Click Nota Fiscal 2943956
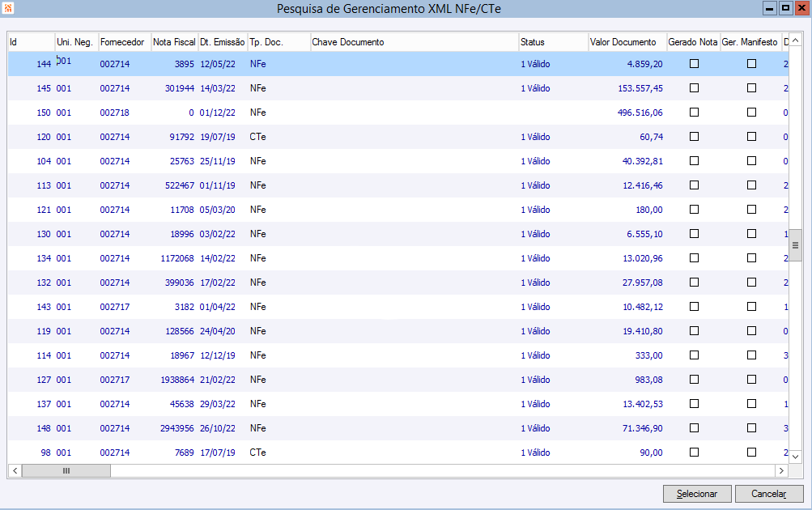Viewport: 812px width, 510px height. [x=177, y=429]
